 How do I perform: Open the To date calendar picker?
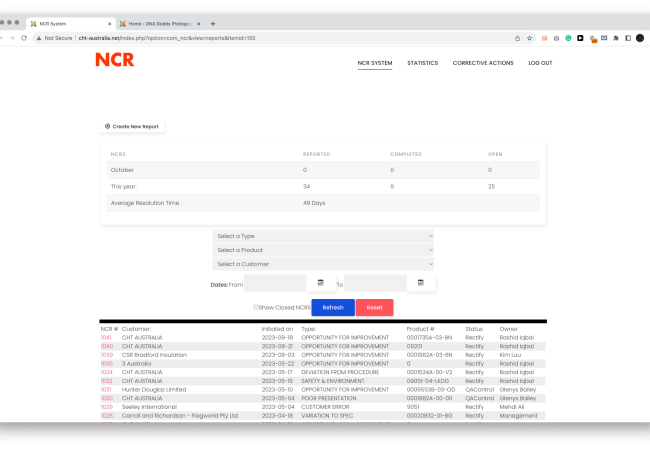tap(420, 283)
